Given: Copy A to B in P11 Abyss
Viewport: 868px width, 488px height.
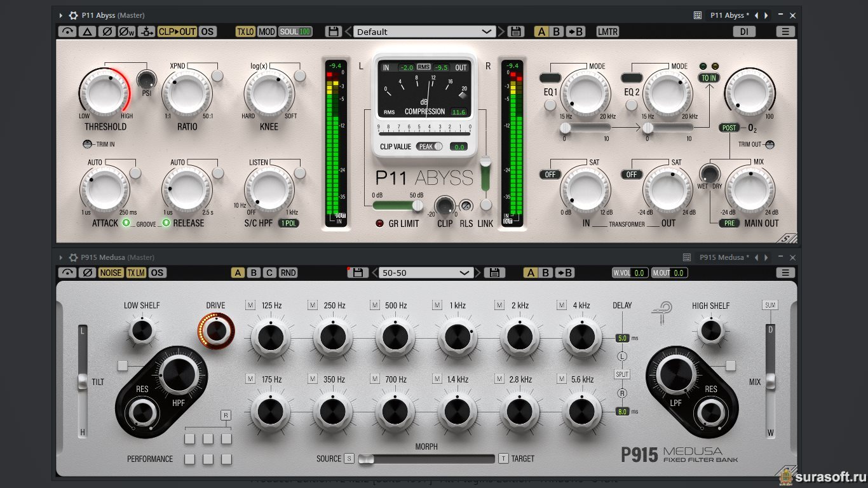Looking at the screenshot, I should coord(575,32).
